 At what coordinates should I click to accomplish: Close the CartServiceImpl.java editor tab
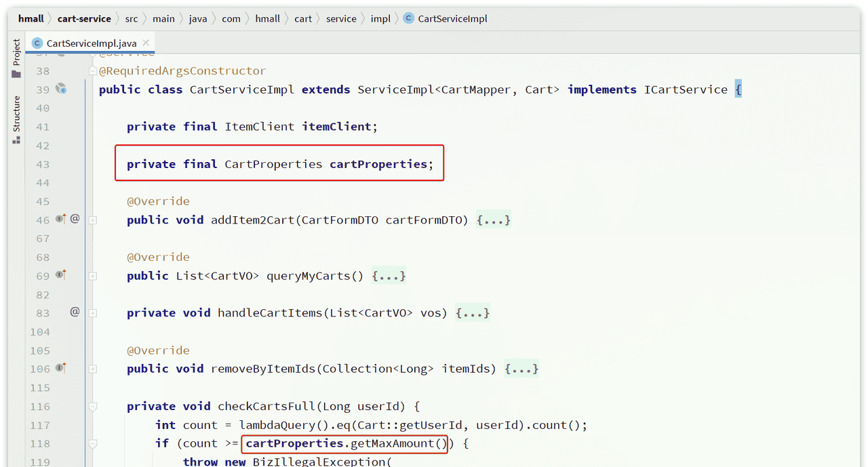pyautogui.click(x=146, y=43)
